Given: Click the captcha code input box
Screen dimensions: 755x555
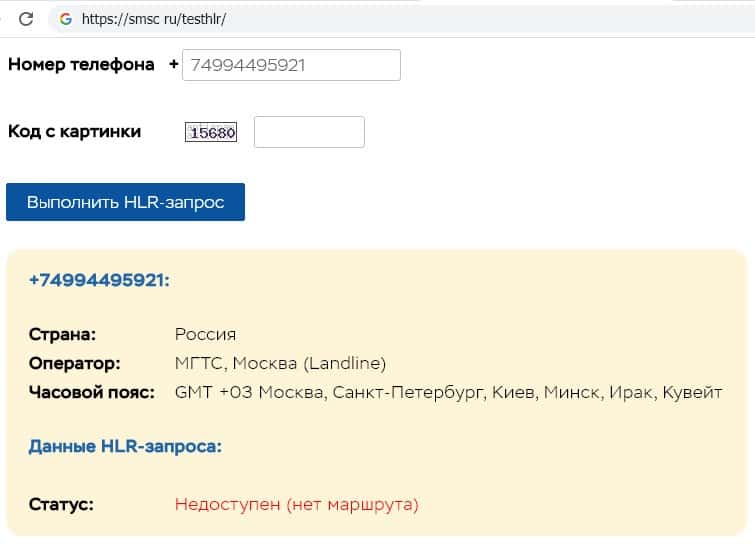Looking at the screenshot, I should [x=309, y=132].
